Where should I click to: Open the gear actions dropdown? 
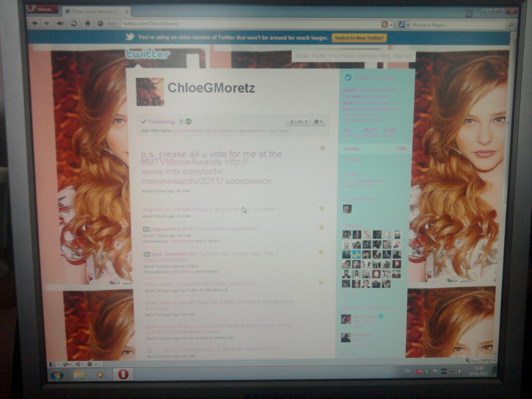click(318, 122)
